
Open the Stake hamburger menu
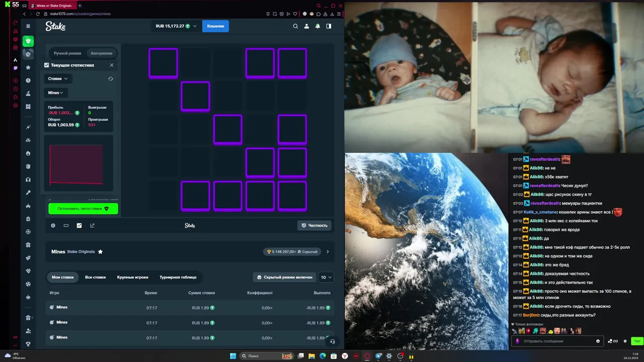coord(28,26)
